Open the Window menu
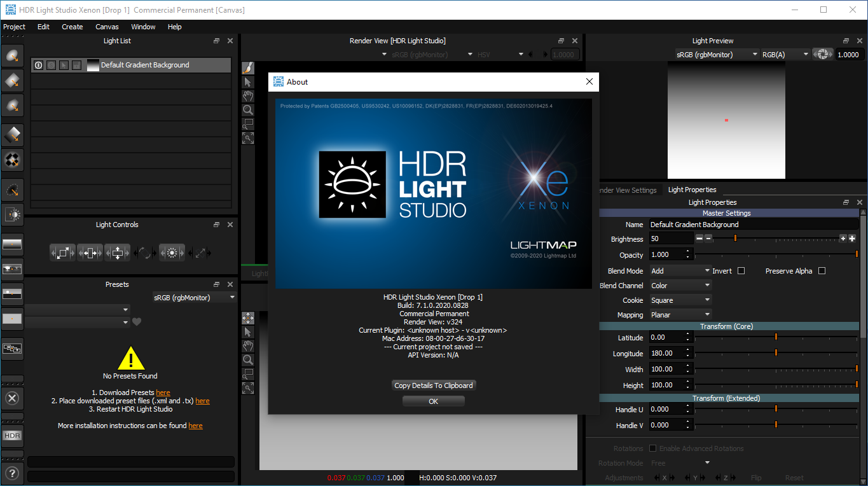868x486 pixels. [x=143, y=27]
